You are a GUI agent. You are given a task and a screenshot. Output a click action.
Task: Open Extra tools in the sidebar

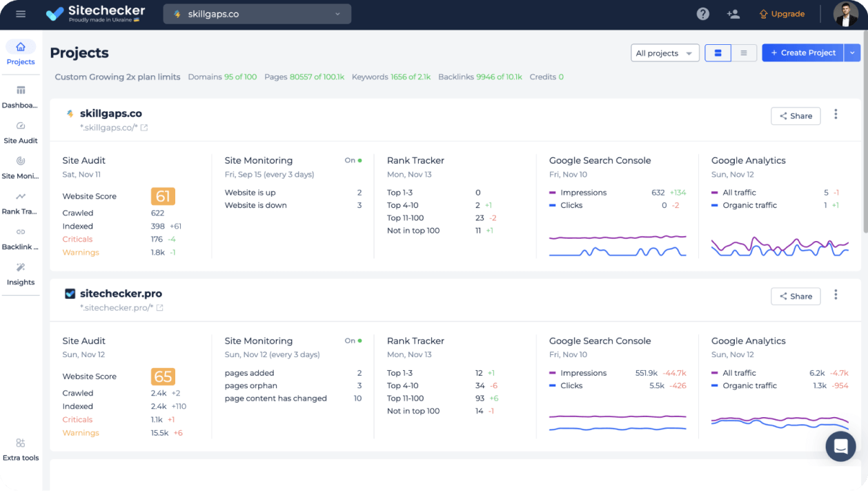click(x=21, y=450)
